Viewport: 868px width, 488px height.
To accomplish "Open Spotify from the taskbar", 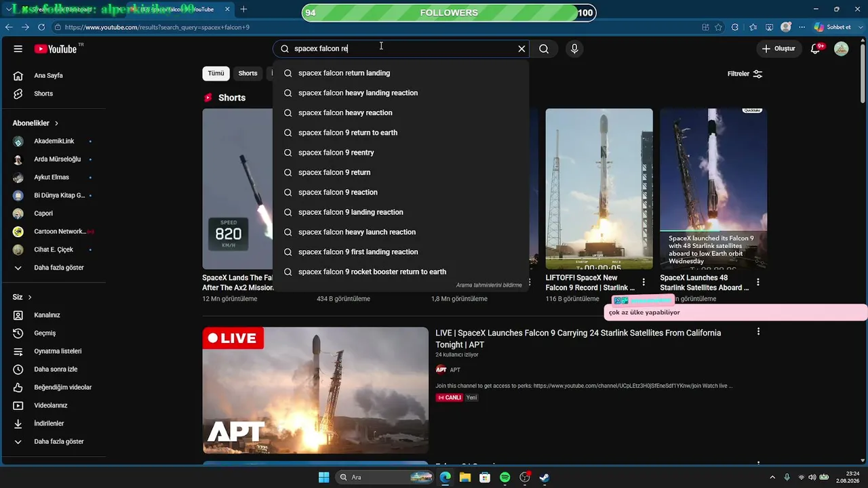I will pyautogui.click(x=505, y=477).
